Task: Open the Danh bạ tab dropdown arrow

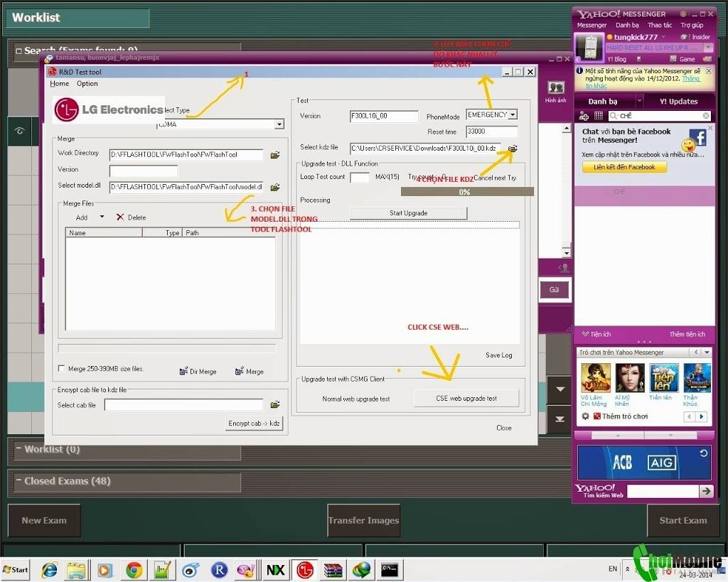Action: pos(639,101)
